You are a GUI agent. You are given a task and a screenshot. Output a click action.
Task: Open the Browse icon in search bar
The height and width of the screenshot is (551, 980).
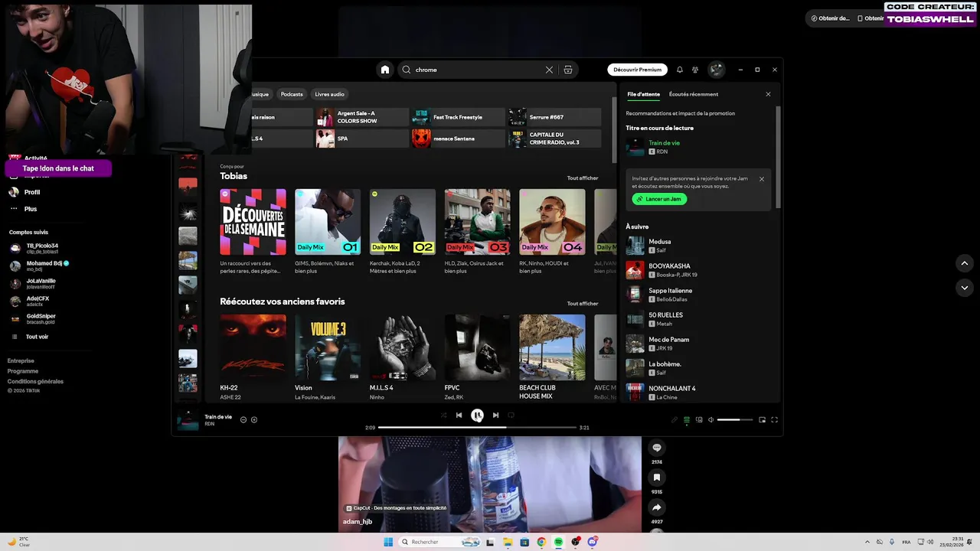(x=568, y=70)
